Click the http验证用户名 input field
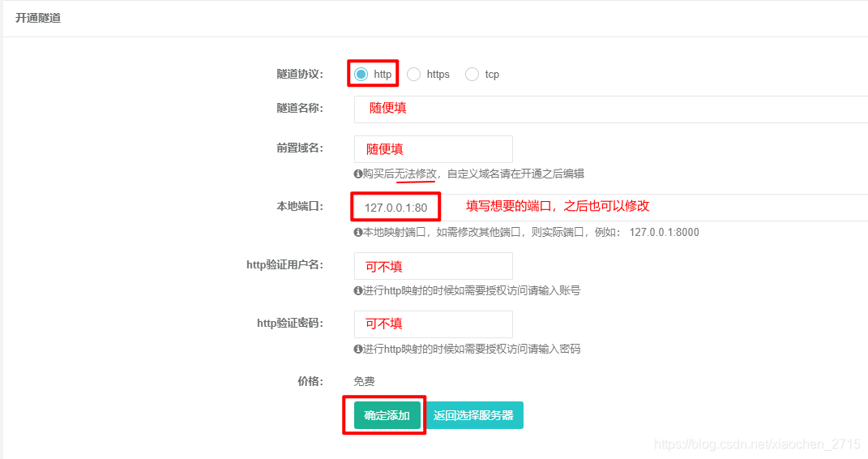The height and width of the screenshot is (459, 868). [x=434, y=266]
